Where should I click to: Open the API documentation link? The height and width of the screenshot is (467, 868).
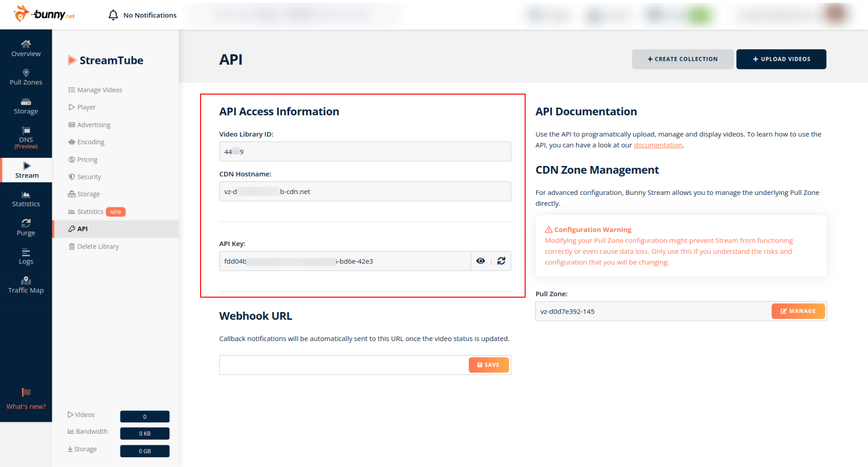(x=658, y=145)
